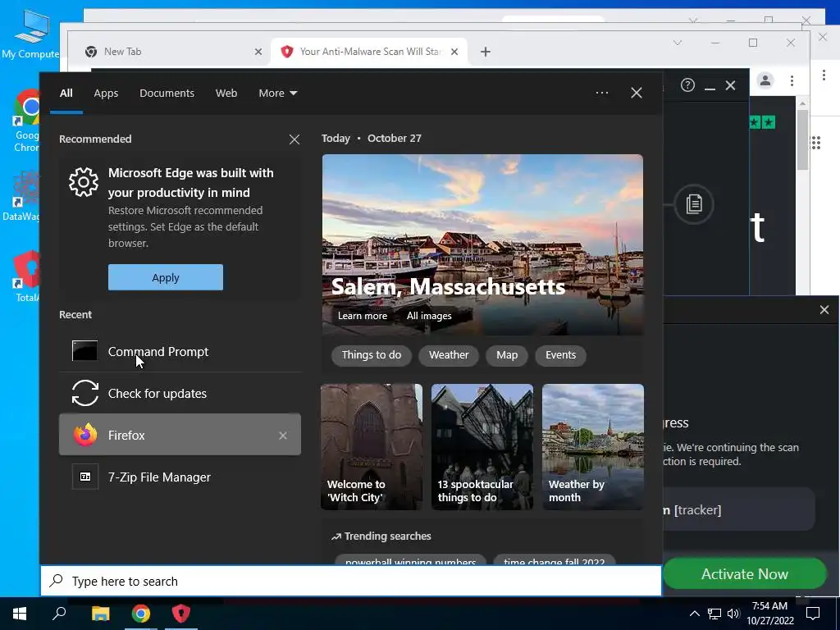
Task: Open Command Prompt from recent list
Action: click(x=180, y=351)
